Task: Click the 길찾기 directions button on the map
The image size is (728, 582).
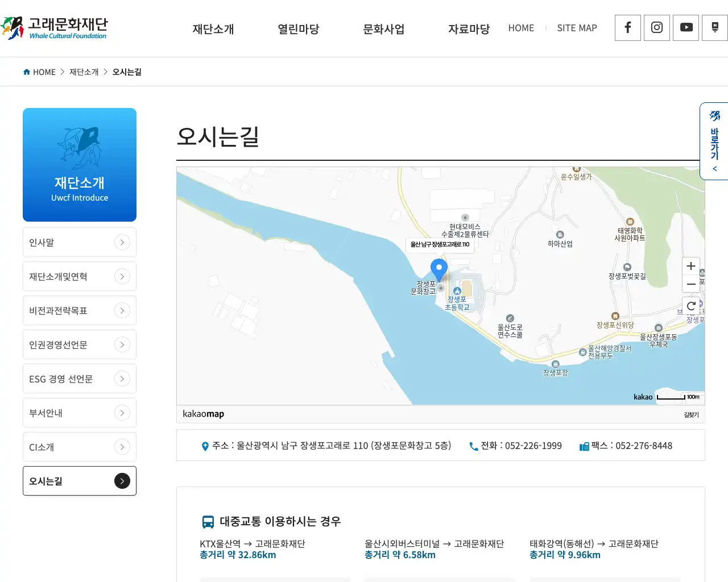Action: (690, 414)
